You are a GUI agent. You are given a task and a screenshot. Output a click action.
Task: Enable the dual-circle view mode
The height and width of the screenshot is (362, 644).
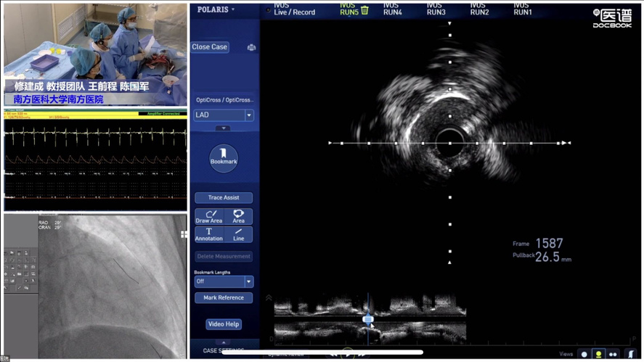tap(614, 354)
